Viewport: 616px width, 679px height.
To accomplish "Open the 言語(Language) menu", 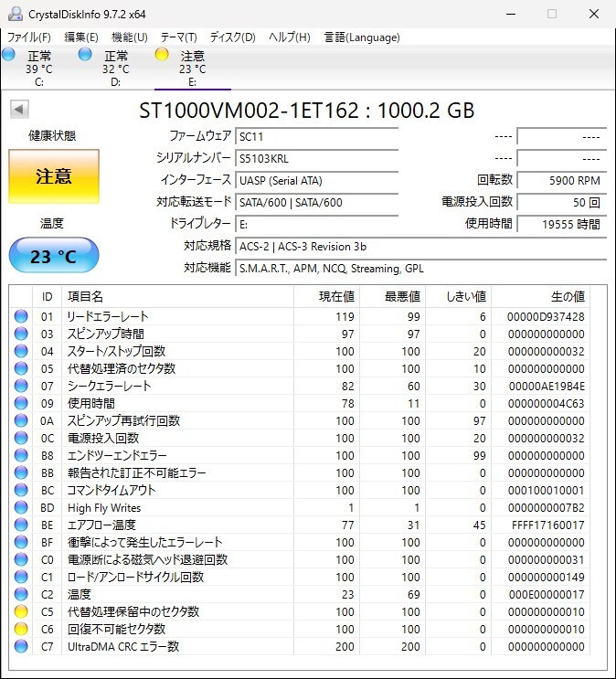I will pyautogui.click(x=362, y=37).
